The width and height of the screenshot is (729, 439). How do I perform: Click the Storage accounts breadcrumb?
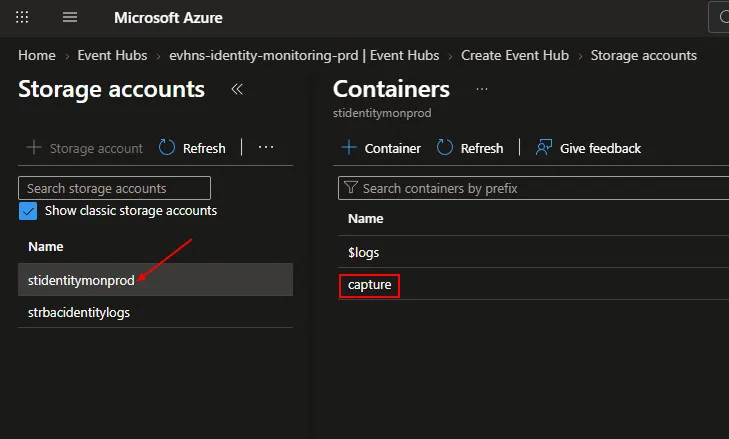pos(643,55)
